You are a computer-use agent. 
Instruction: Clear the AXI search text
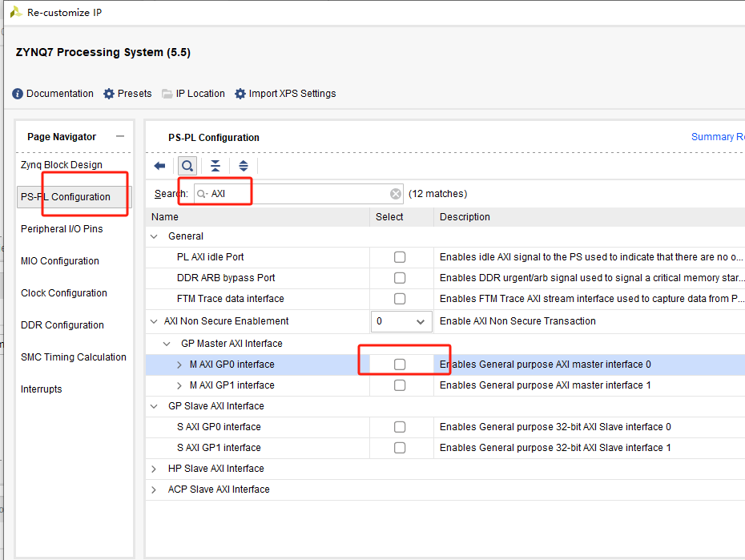point(395,194)
